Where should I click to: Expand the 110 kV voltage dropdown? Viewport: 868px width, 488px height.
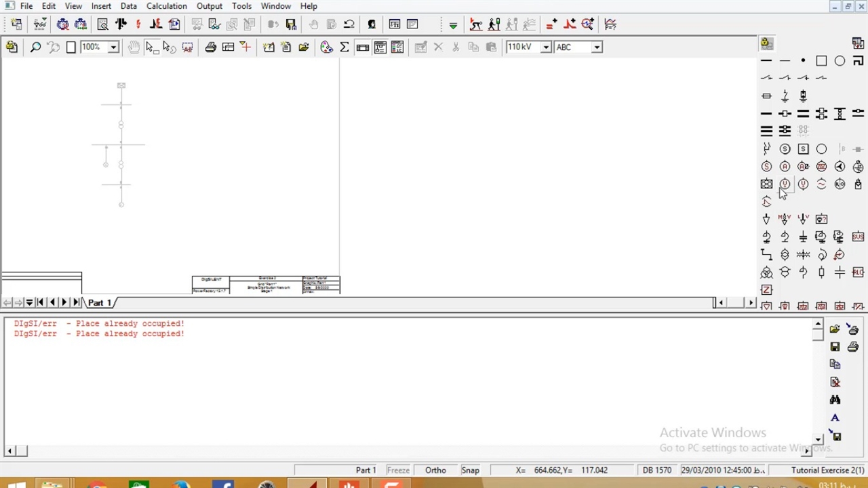tap(546, 47)
